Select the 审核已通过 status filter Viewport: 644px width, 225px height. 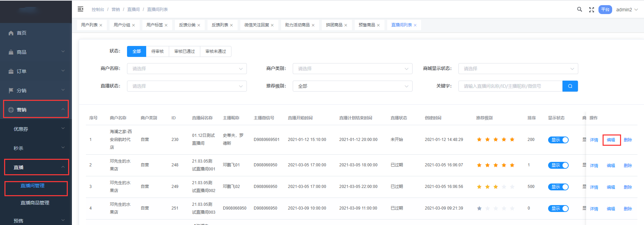(x=185, y=51)
